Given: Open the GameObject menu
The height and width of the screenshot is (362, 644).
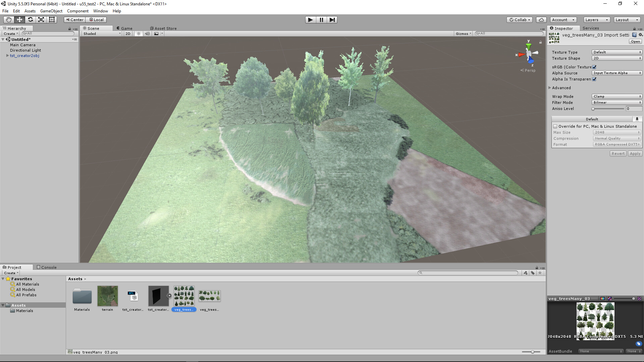Looking at the screenshot, I should point(51,11).
